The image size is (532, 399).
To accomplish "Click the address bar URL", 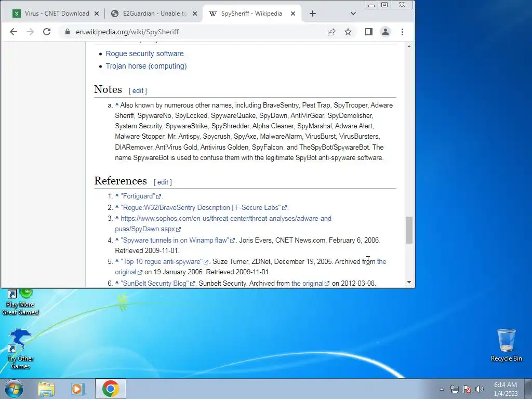I will 127,32.
